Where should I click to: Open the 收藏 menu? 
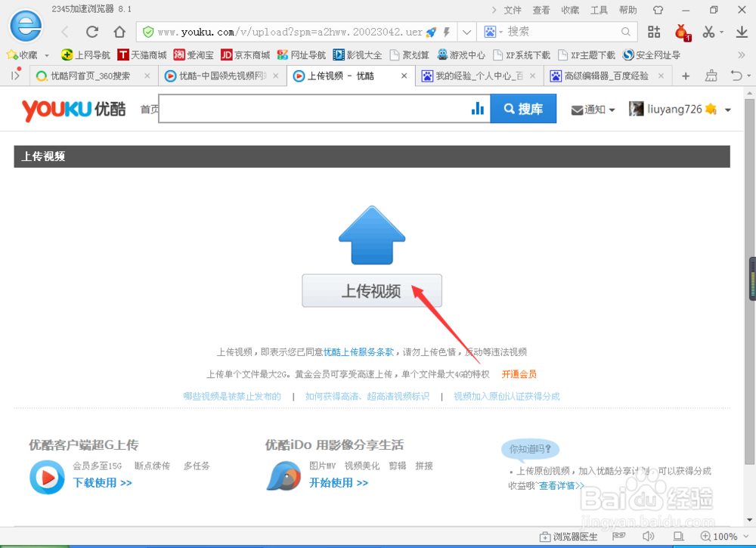pos(570,10)
